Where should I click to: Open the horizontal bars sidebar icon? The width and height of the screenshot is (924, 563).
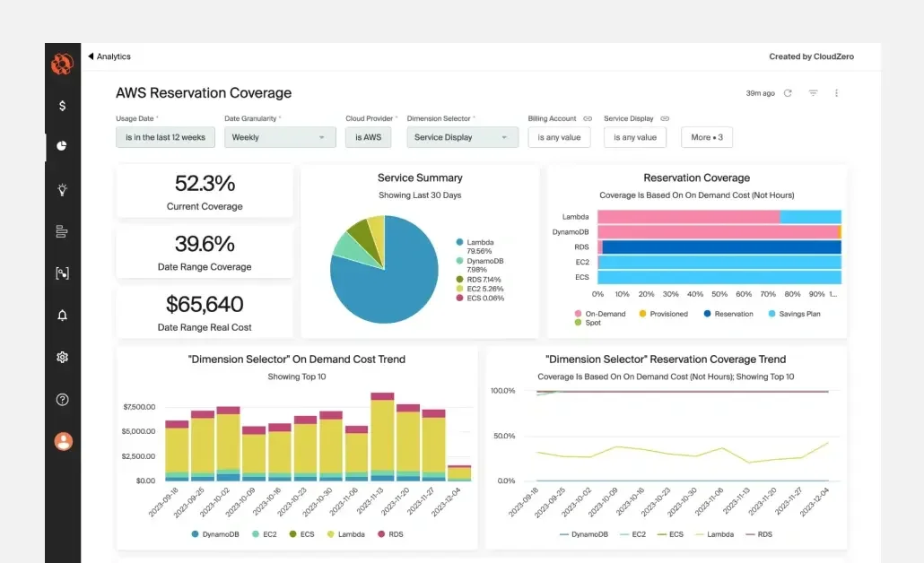[x=62, y=231]
